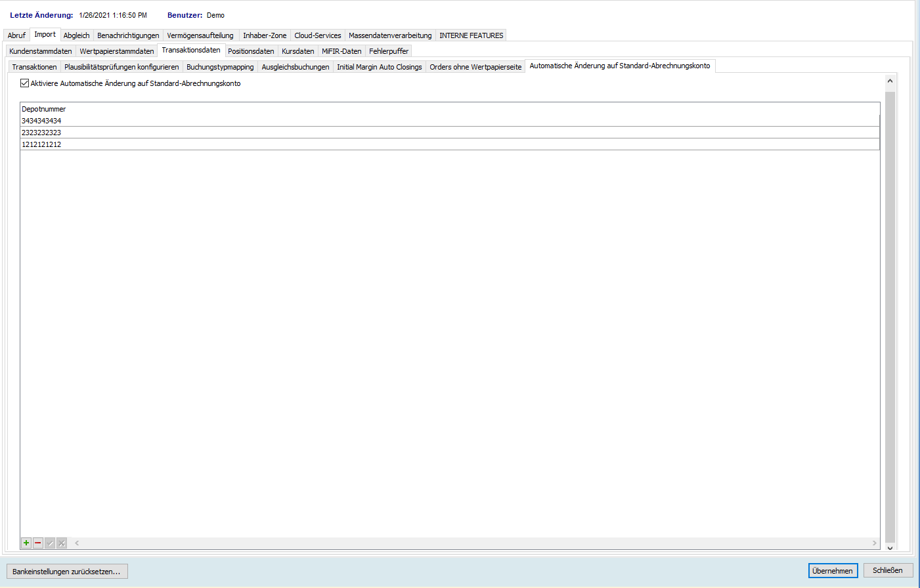
Task: Click the green plus add row icon
Action: point(26,543)
